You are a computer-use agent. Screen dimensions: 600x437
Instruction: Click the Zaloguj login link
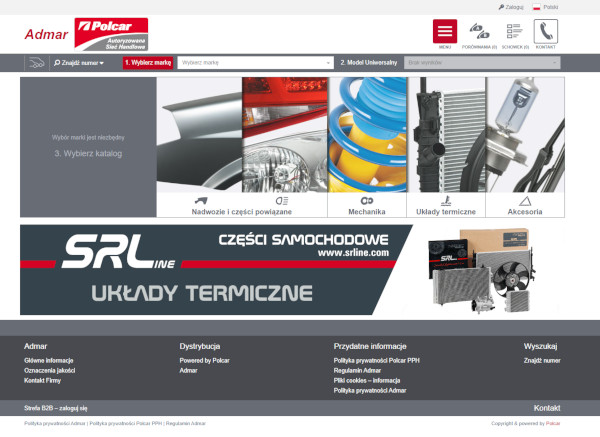(x=512, y=6)
